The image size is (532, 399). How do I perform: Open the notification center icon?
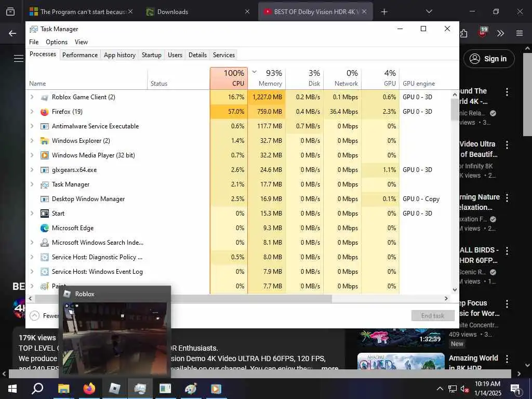[516, 389]
